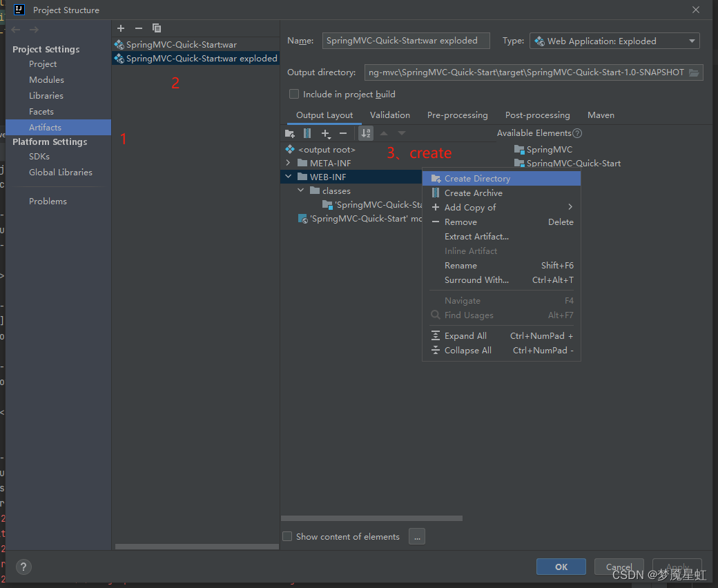Click the artifact list horizontal scrollbar
The height and width of the screenshot is (588, 718).
point(197,547)
